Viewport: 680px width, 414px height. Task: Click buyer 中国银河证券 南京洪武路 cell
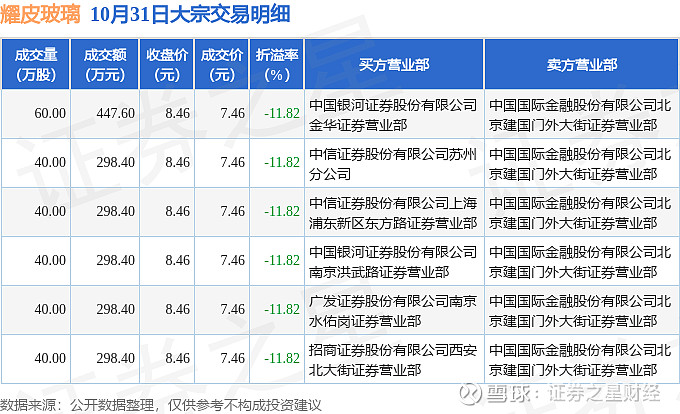393,262
